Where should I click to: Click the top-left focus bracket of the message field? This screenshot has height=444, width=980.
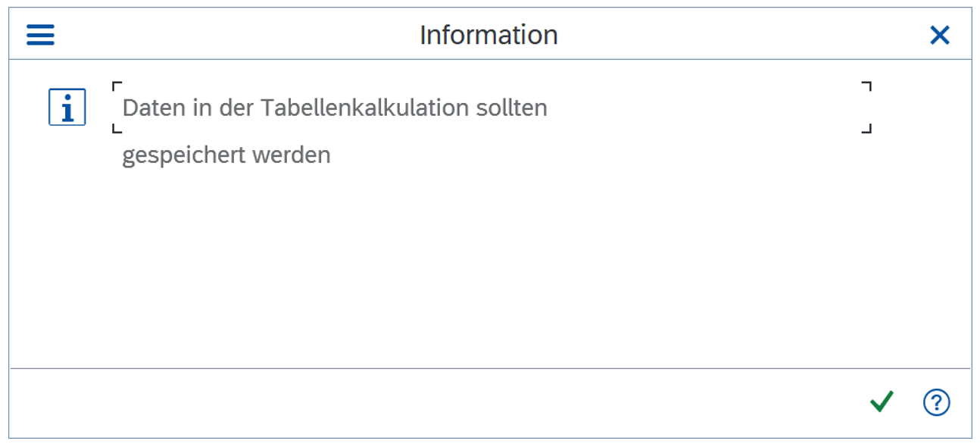tap(117, 86)
